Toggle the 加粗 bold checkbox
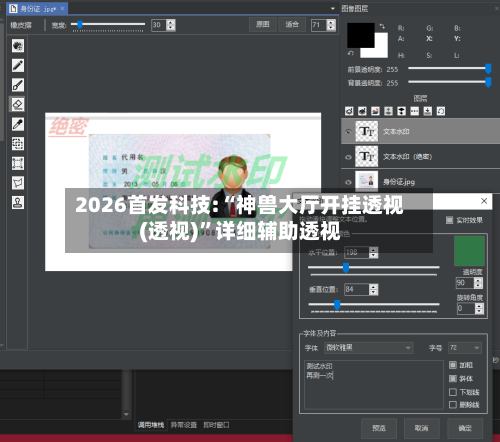This screenshot has height=442, width=500. (x=453, y=365)
